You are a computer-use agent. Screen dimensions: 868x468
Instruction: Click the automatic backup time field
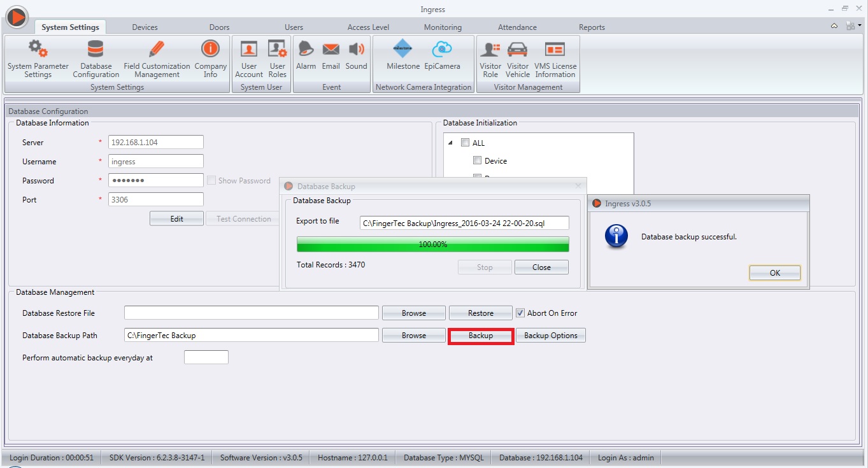click(206, 357)
